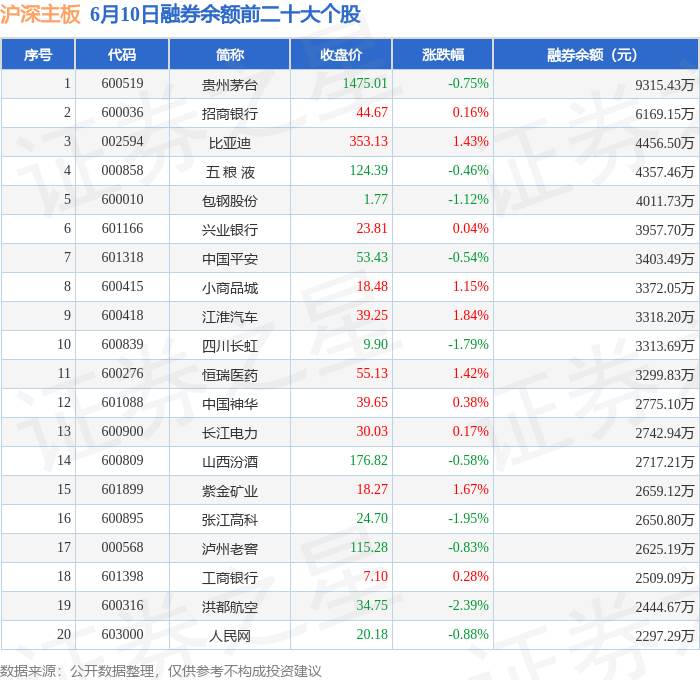
Task: Click closing price 7.10
Action: (x=375, y=577)
